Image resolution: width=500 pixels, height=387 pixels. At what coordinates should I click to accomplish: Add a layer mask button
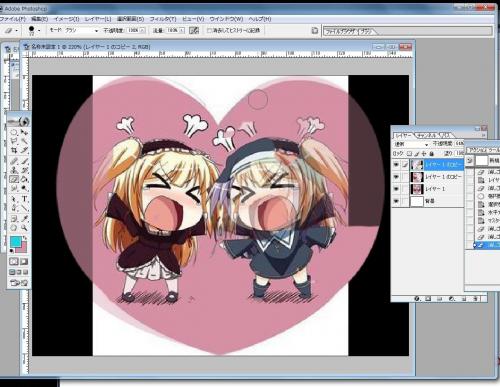428,299
